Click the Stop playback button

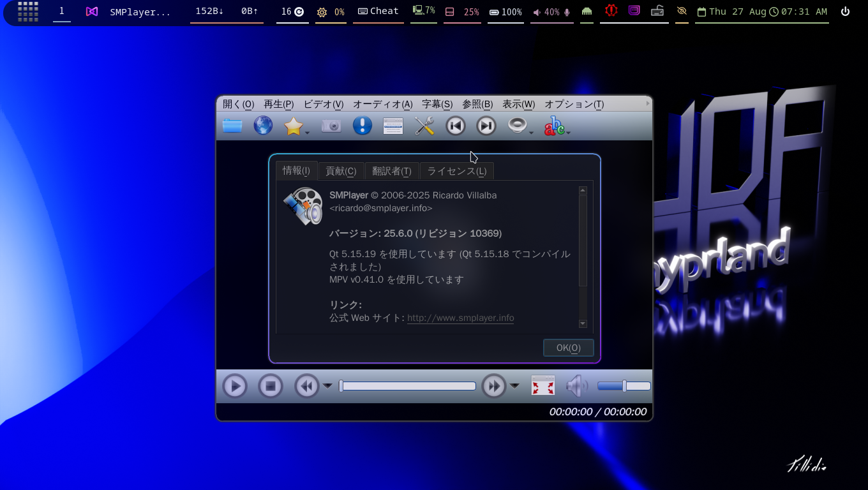click(x=270, y=386)
